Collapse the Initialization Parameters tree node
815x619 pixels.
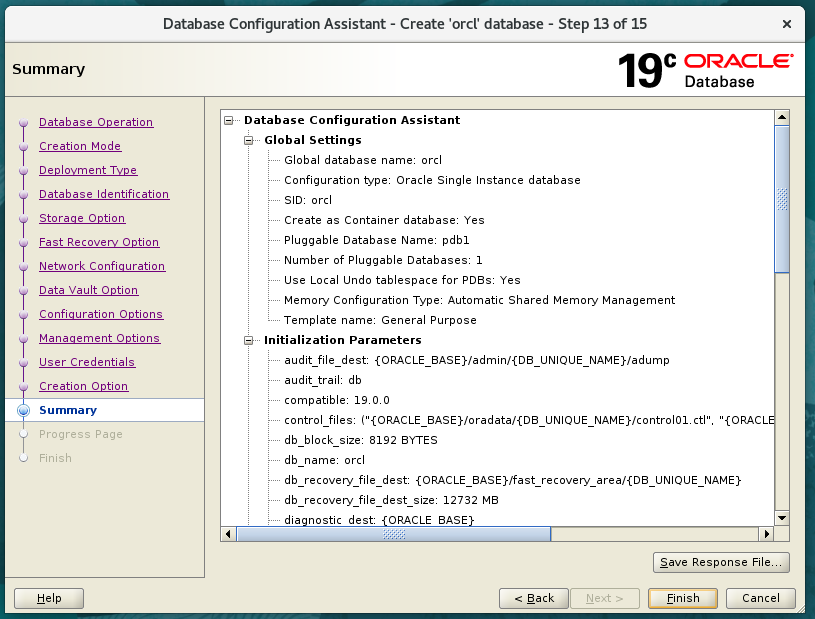coord(248,340)
